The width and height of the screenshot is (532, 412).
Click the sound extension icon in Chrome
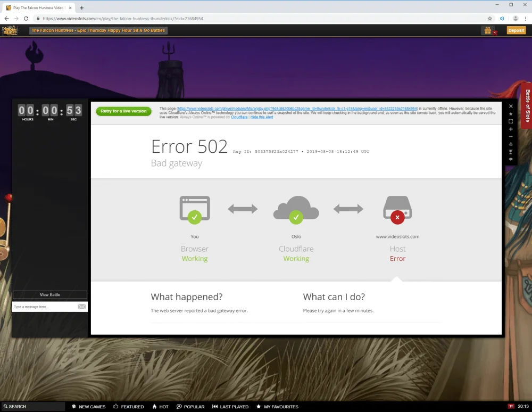(x=502, y=19)
